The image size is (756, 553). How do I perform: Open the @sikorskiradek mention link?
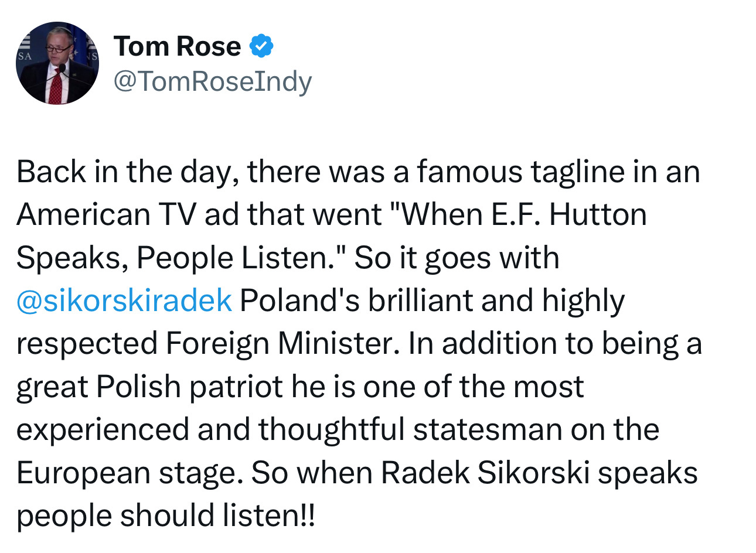click(x=124, y=301)
